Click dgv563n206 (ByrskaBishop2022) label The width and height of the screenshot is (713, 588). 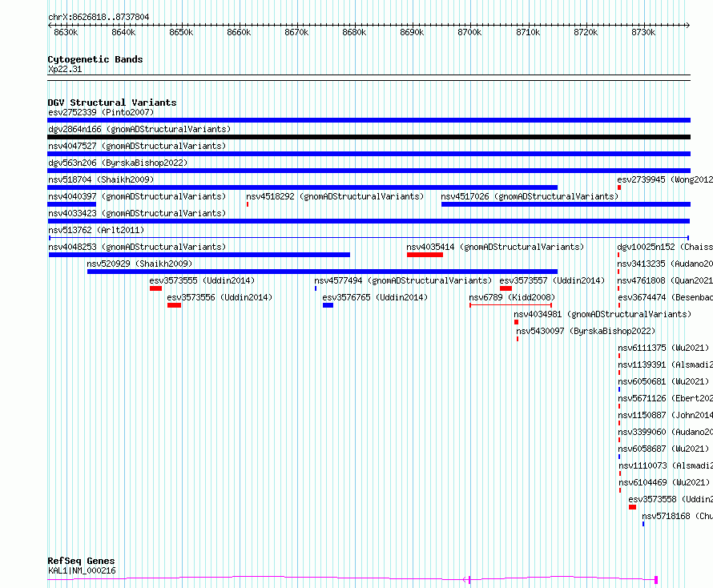pos(118,163)
